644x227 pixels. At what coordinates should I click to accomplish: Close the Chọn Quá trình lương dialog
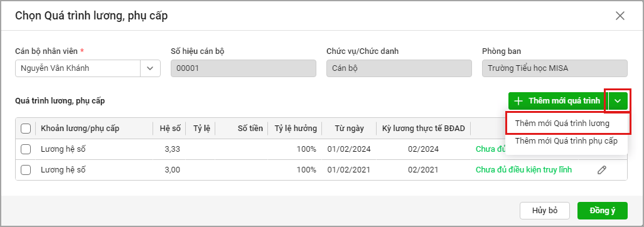[620, 16]
